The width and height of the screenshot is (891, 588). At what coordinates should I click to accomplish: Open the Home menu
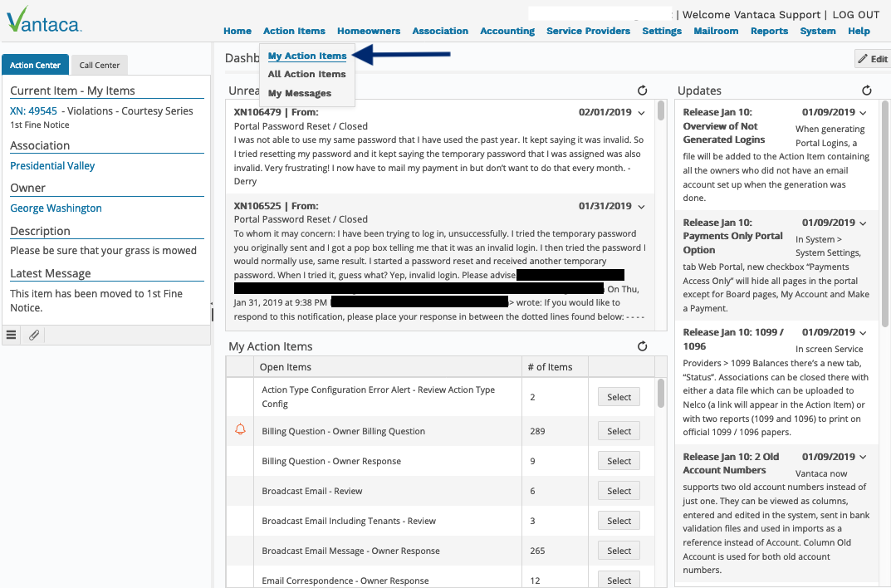pyautogui.click(x=237, y=31)
